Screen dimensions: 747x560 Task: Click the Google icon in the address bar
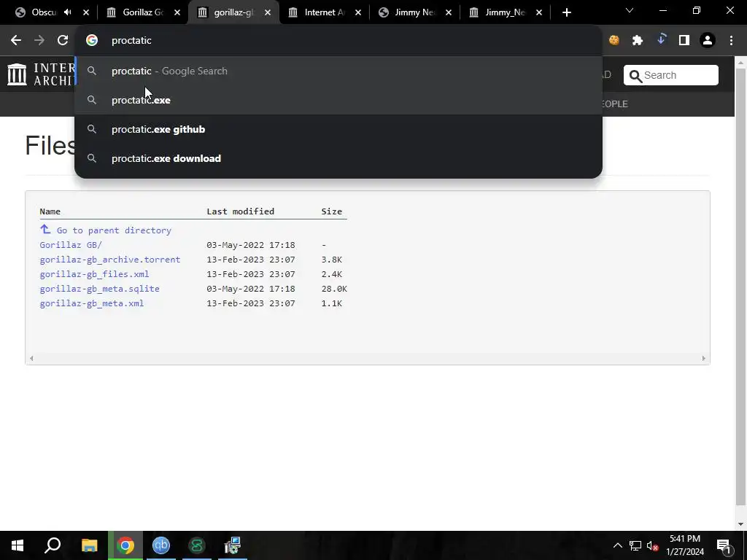(x=92, y=41)
